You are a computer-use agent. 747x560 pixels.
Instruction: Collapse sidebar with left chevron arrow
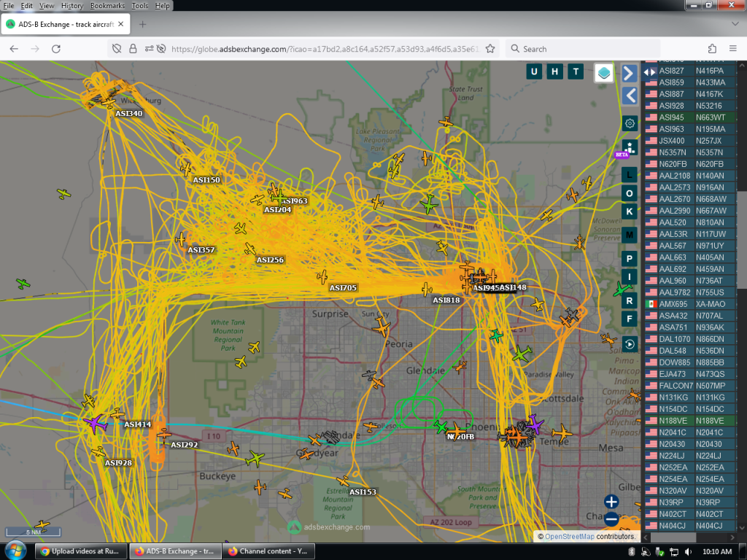[630, 96]
